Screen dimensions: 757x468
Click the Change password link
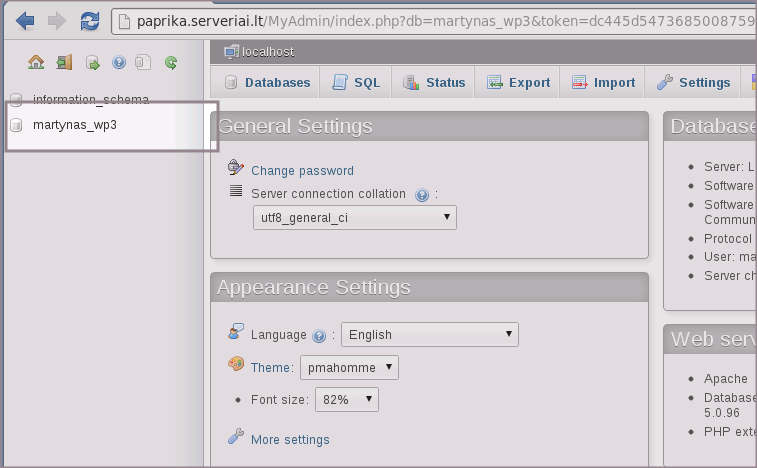pos(302,171)
